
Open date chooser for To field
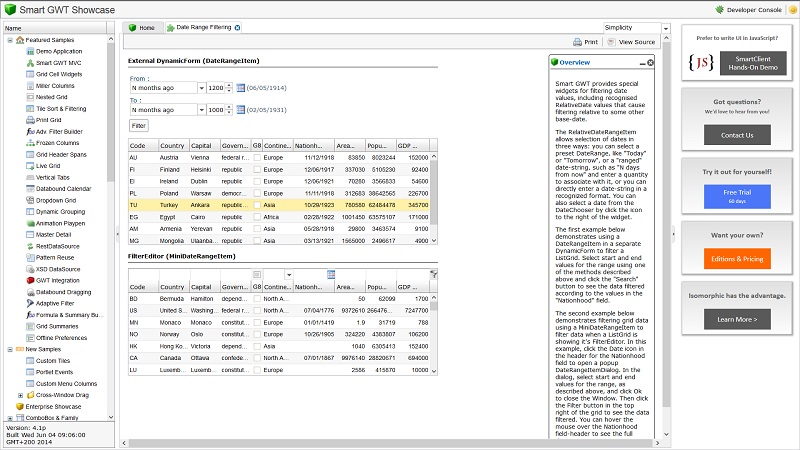click(x=241, y=109)
